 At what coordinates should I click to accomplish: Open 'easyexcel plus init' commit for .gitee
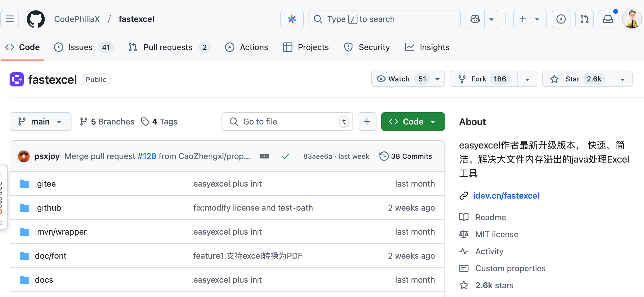pyautogui.click(x=227, y=184)
